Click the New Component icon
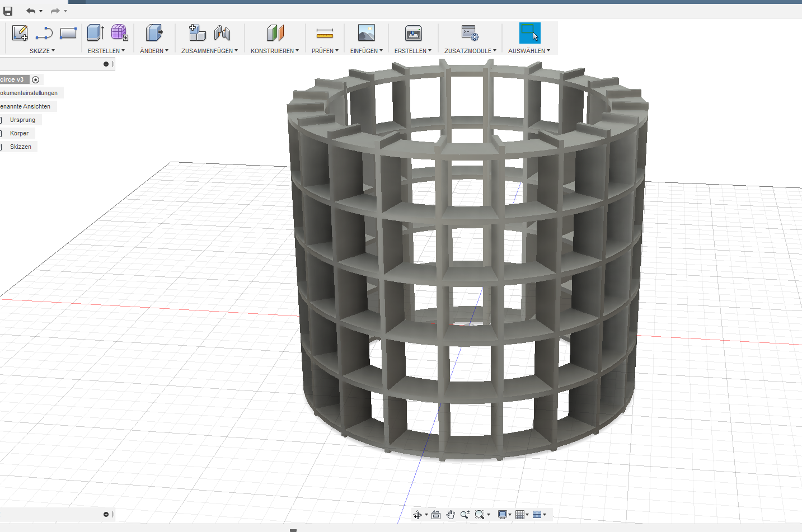The image size is (802, 532). [197, 33]
